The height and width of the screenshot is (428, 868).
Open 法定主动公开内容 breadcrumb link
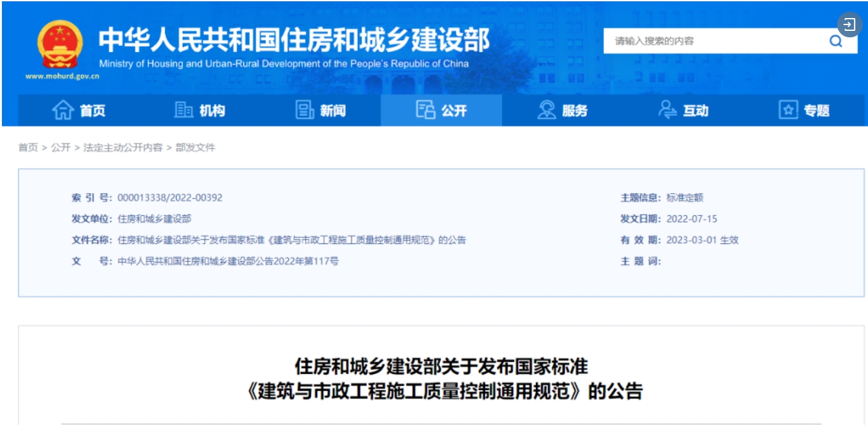tap(123, 147)
